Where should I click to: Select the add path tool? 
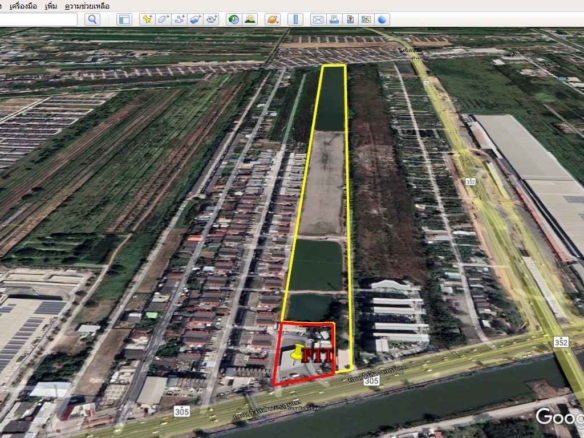coord(180,19)
